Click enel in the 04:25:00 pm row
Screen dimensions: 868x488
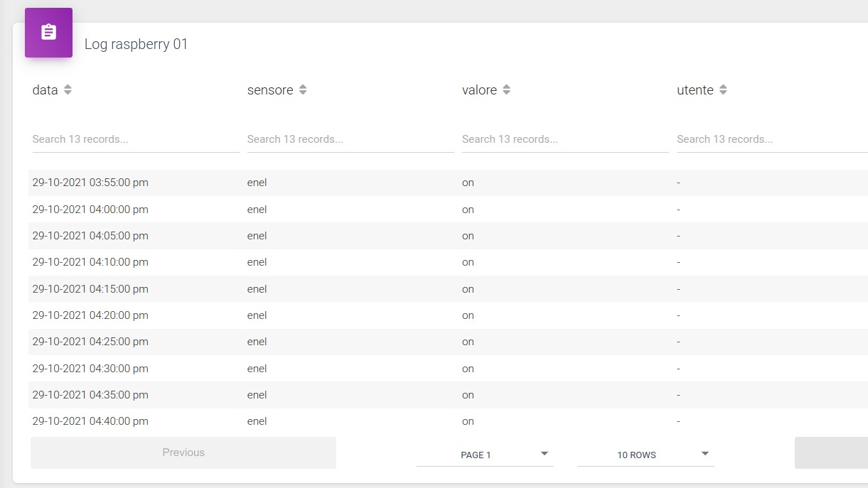click(x=257, y=342)
